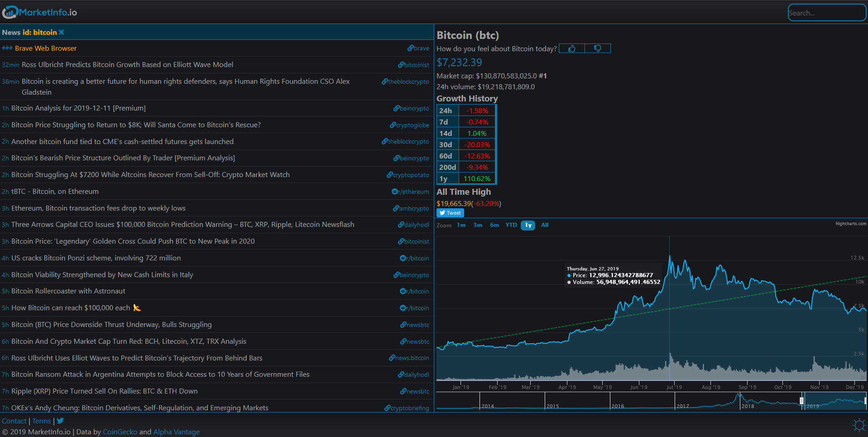Open the Contact link in the footer

tap(14, 421)
